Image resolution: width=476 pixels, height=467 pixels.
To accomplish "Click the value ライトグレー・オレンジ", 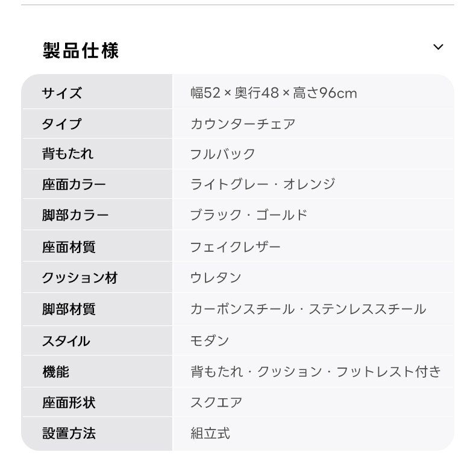I will pos(263,184).
